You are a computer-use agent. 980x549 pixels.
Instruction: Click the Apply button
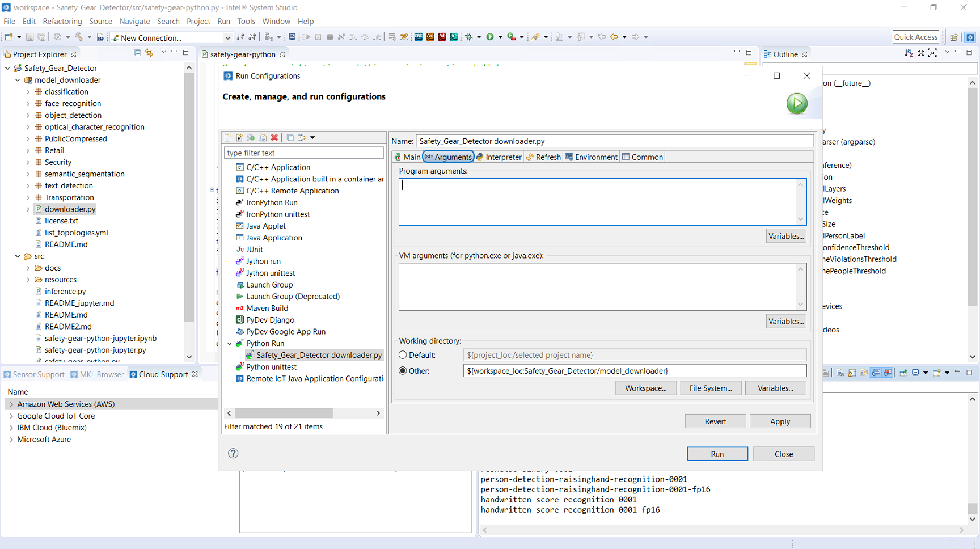pos(780,421)
